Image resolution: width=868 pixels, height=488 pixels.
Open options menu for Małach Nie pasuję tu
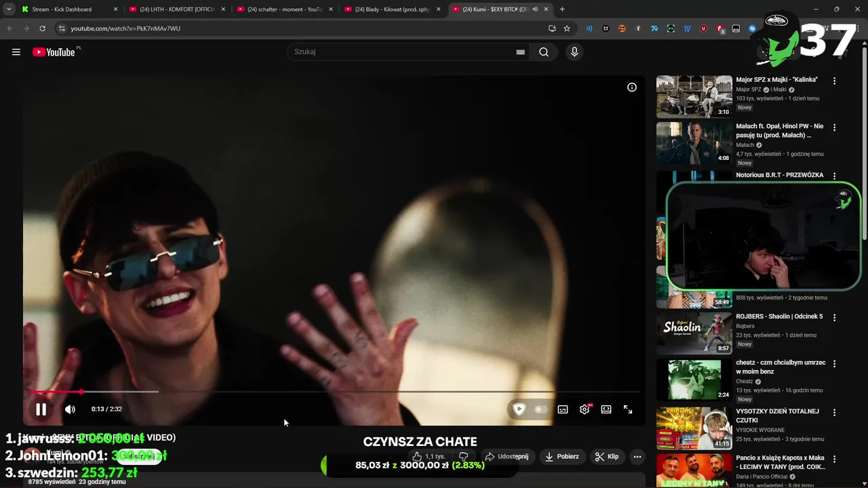tap(834, 127)
